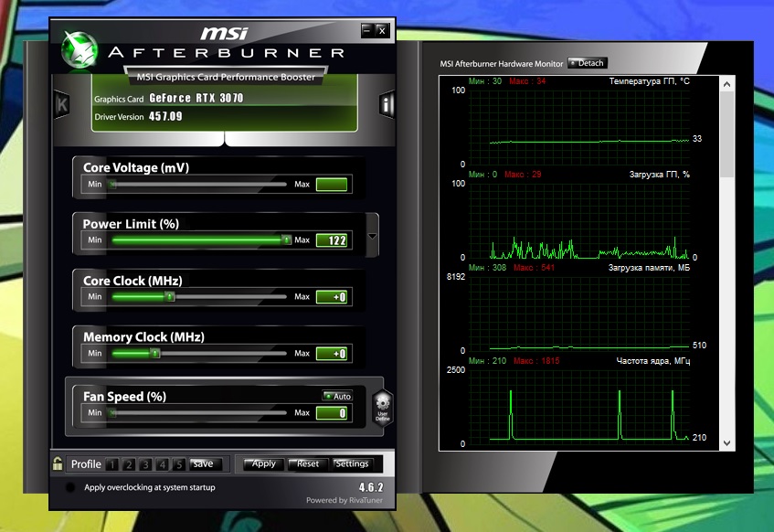Viewport: 774px width, 532px height.
Task: Open the Kombustor K side button
Action: tap(61, 104)
